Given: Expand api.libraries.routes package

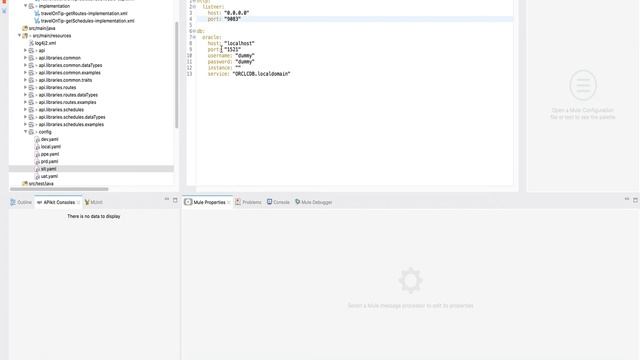Looking at the screenshot, I should [25, 87].
